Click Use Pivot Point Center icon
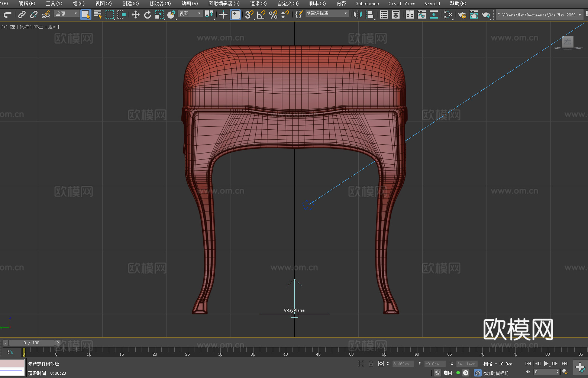This screenshot has width=588, height=378. point(210,14)
